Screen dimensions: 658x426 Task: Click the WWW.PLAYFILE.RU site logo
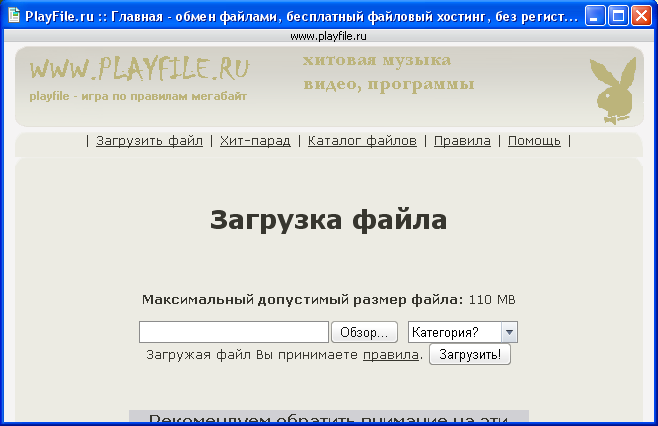tap(139, 69)
